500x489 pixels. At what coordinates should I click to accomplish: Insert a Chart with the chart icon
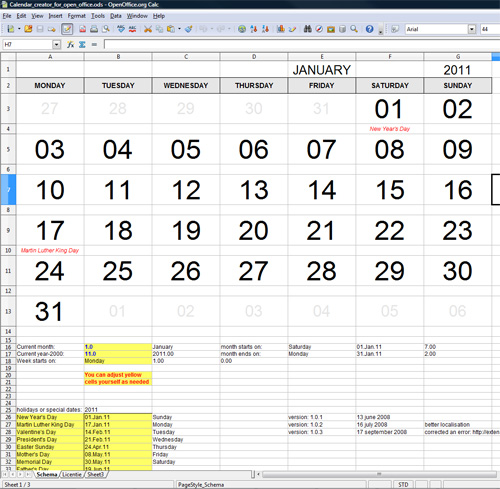281,29
